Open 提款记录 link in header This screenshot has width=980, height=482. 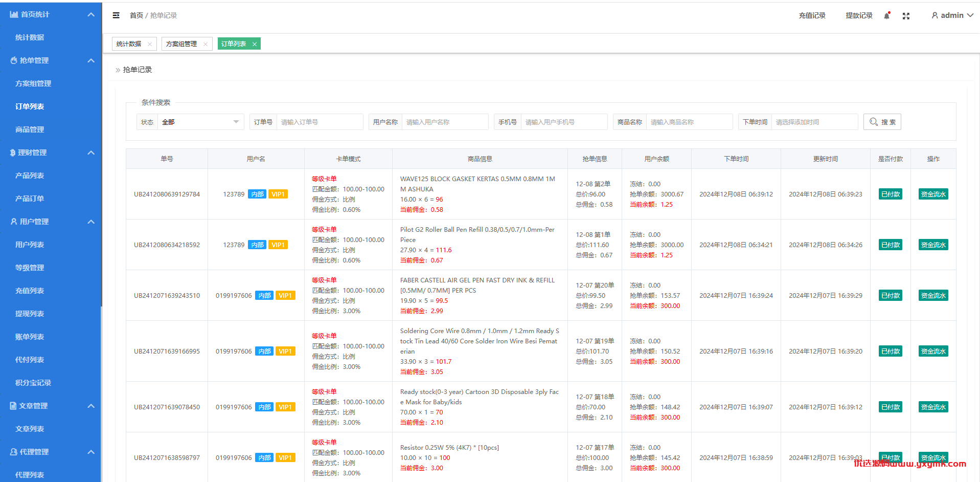[859, 15]
